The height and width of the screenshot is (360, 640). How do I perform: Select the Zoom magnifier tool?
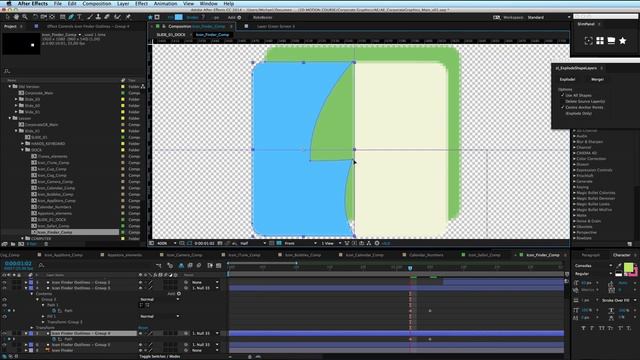tap(25, 17)
